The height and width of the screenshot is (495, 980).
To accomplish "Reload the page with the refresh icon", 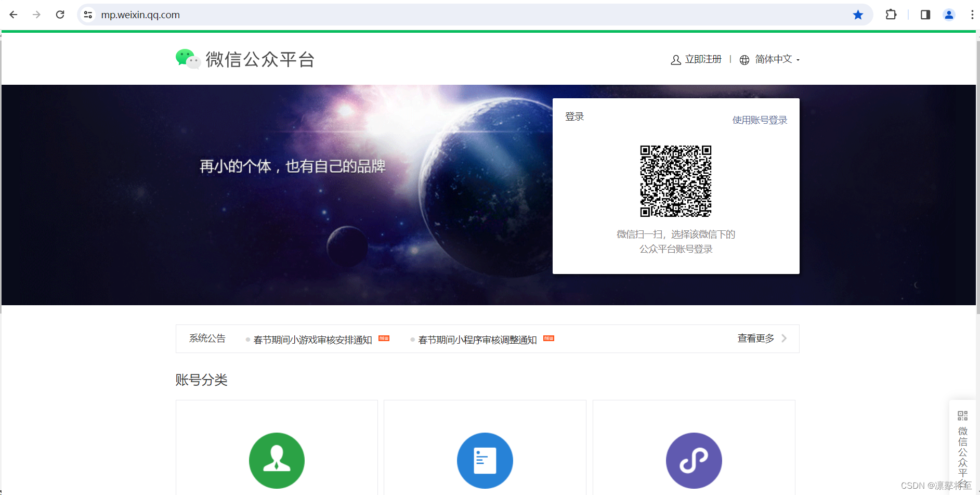I will click(60, 15).
